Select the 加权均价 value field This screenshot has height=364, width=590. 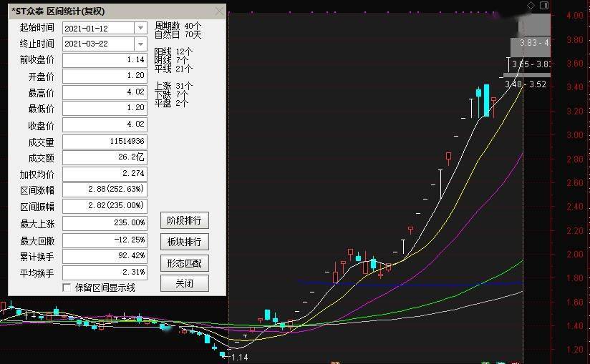(105, 173)
